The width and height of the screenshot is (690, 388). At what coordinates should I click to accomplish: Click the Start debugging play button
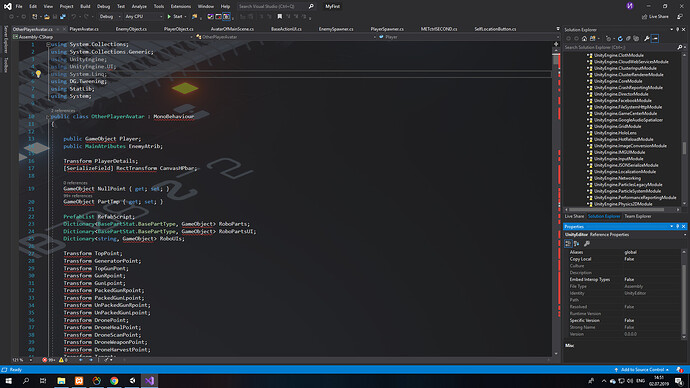tap(175, 17)
